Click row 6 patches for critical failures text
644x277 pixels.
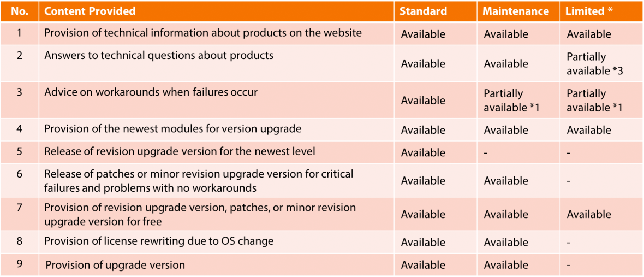click(x=199, y=181)
